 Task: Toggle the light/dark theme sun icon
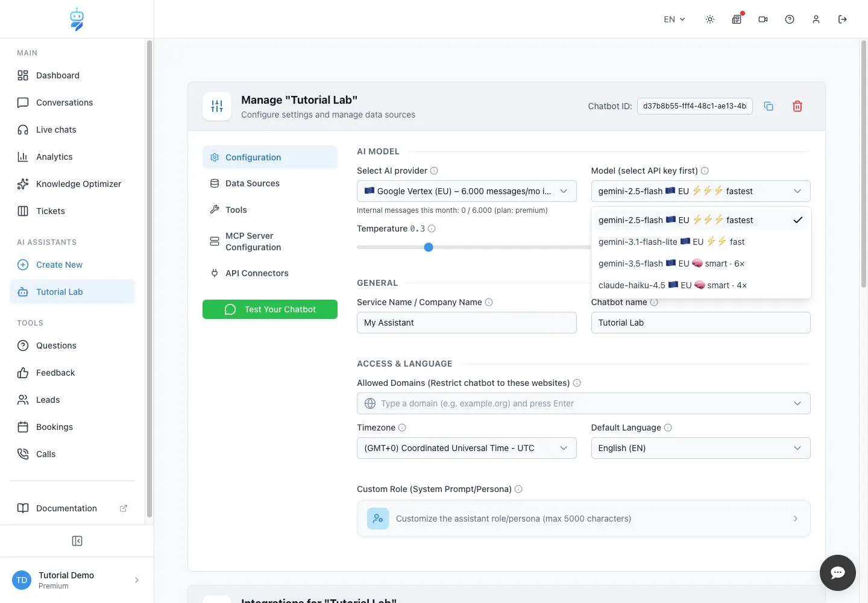click(x=710, y=19)
